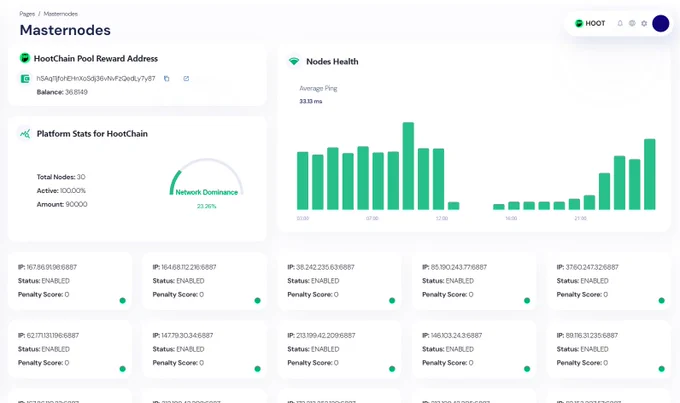Click Amount value 90000
The image size is (680, 403).
click(x=76, y=204)
